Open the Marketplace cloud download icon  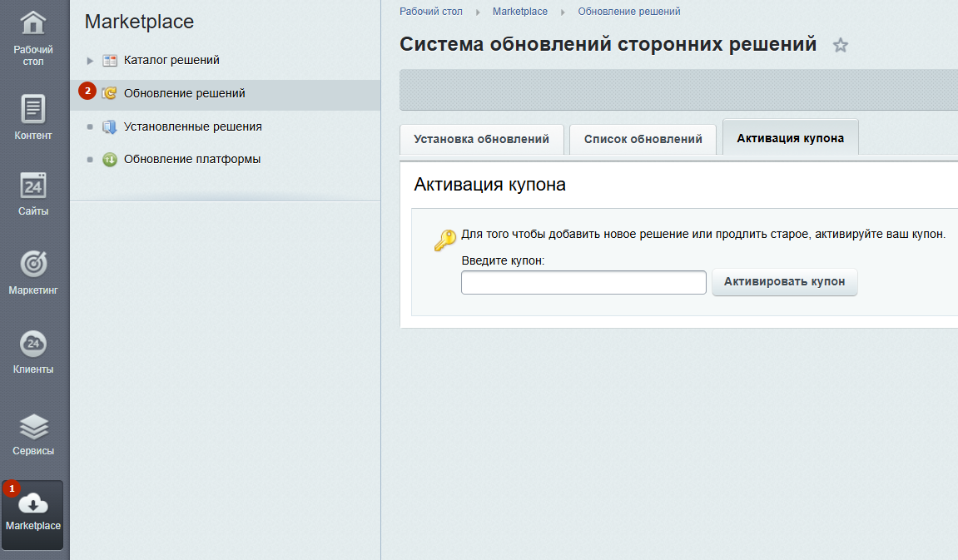click(x=32, y=504)
